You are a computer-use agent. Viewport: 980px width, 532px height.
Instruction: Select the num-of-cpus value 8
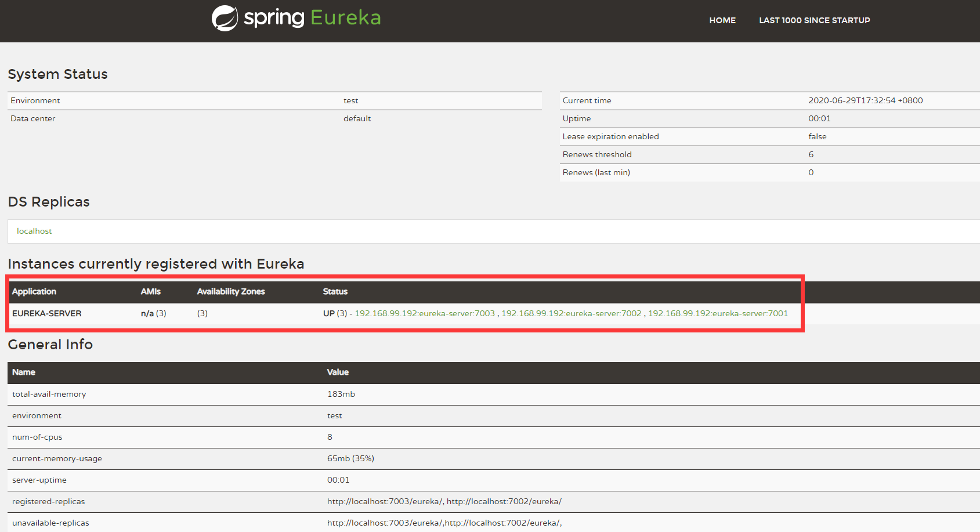(x=330, y=437)
